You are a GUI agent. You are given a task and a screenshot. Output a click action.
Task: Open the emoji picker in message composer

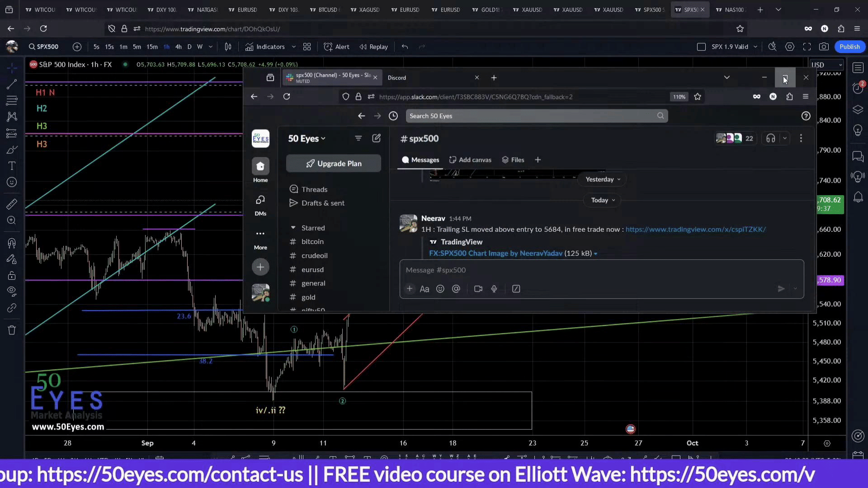pyautogui.click(x=440, y=289)
